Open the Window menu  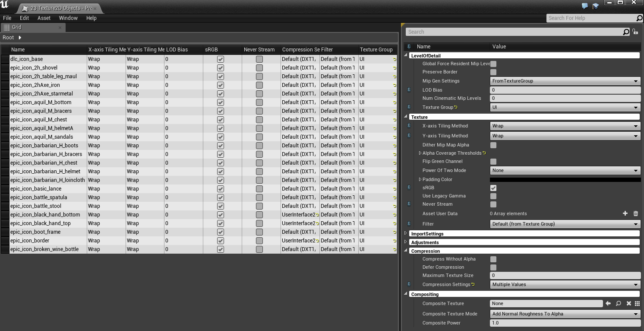click(68, 18)
